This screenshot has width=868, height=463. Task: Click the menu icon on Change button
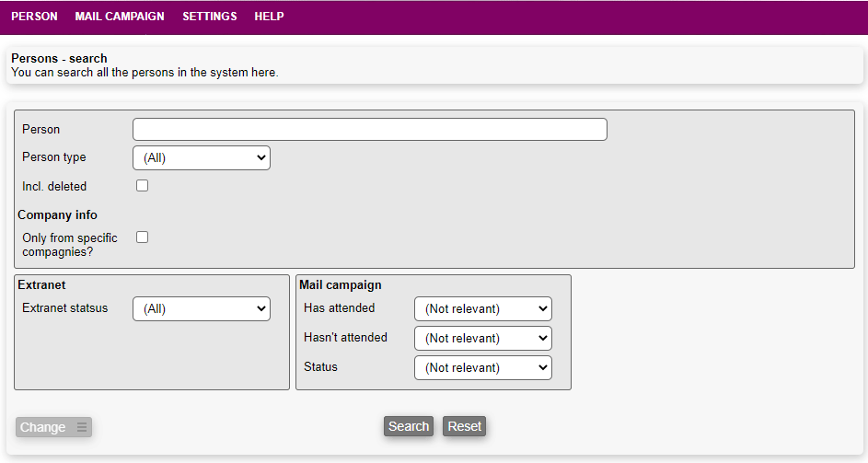point(82,427)
